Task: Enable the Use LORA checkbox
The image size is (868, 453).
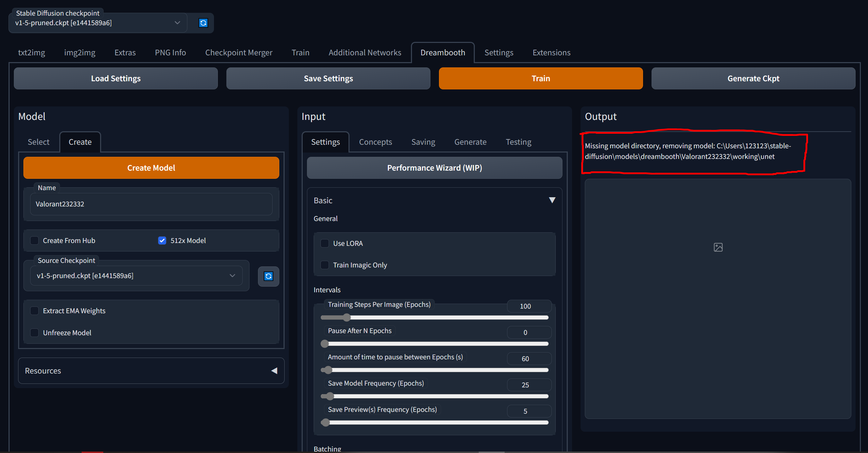Action: 324,243
